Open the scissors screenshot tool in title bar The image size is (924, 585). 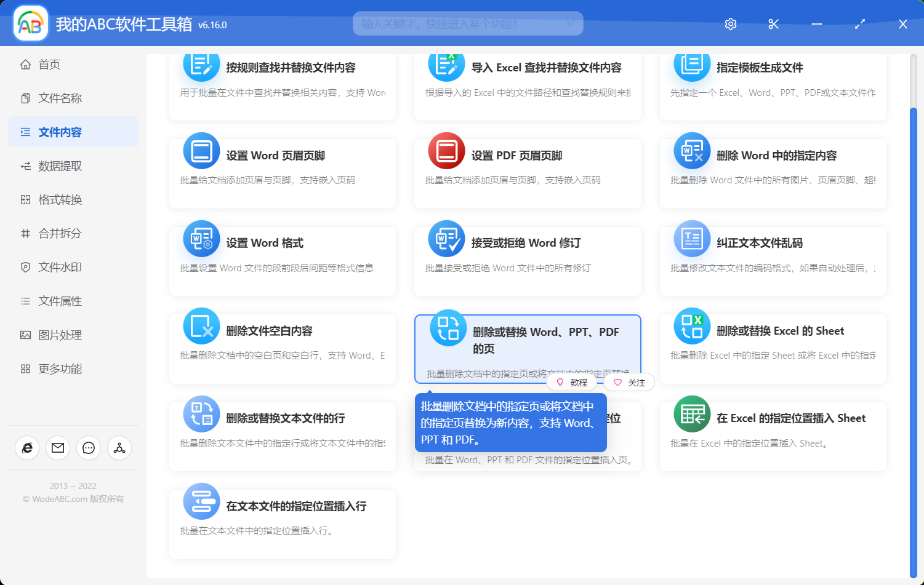pyautogui.click(x=773, y=24)
